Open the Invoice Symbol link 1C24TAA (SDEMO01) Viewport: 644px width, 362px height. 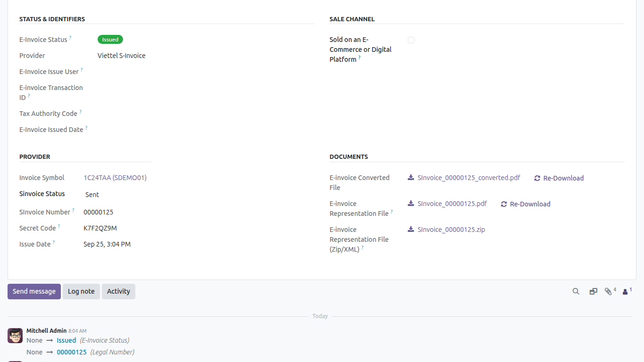point(115,178)
